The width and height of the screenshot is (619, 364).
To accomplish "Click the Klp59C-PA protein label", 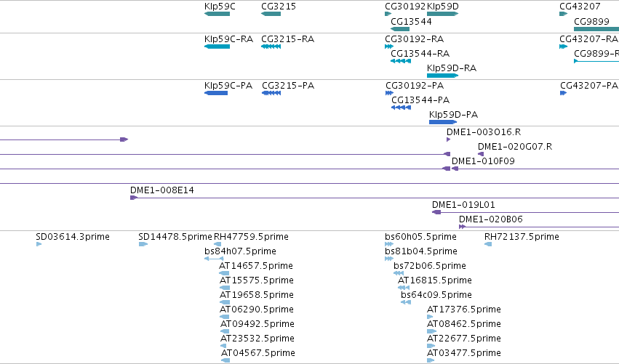I will 228,86.
